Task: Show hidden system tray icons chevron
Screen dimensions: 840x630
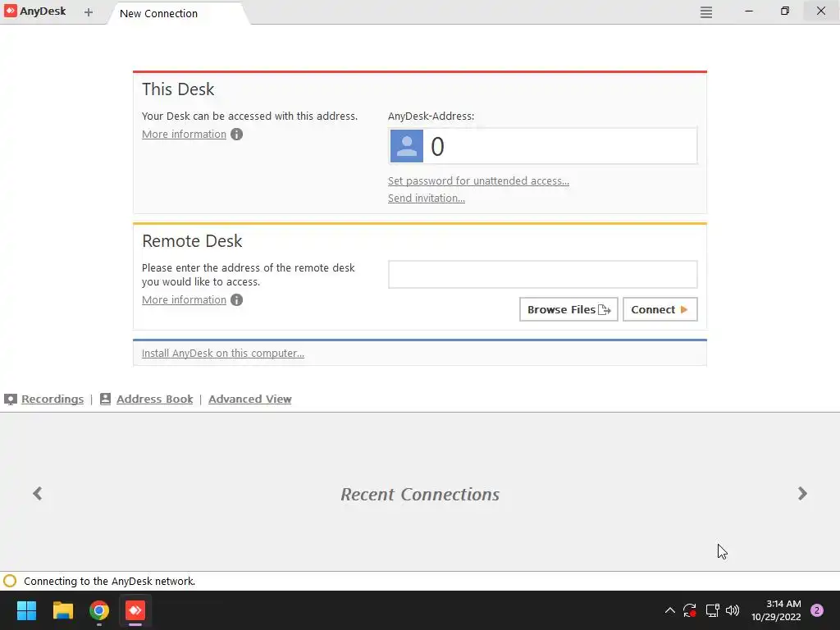Action: pos(669,610)
